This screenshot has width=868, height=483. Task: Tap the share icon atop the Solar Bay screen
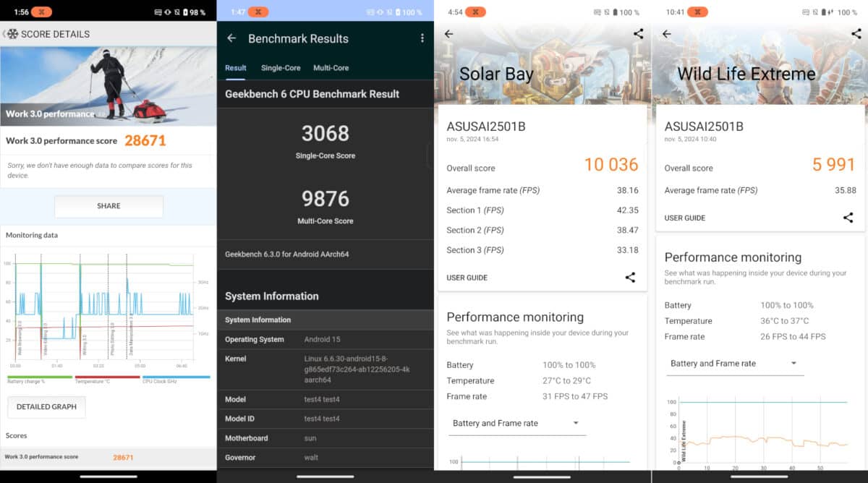[638, 33]
